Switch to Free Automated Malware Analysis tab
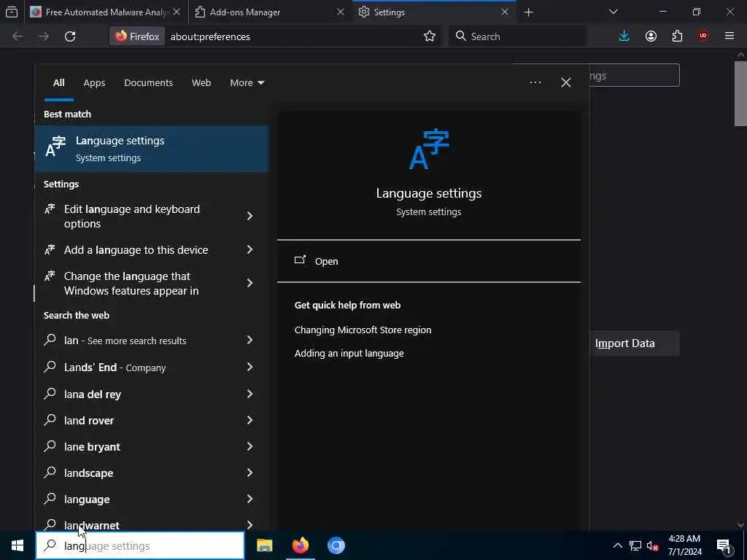 pyautogui.click(x=106, y=12)
